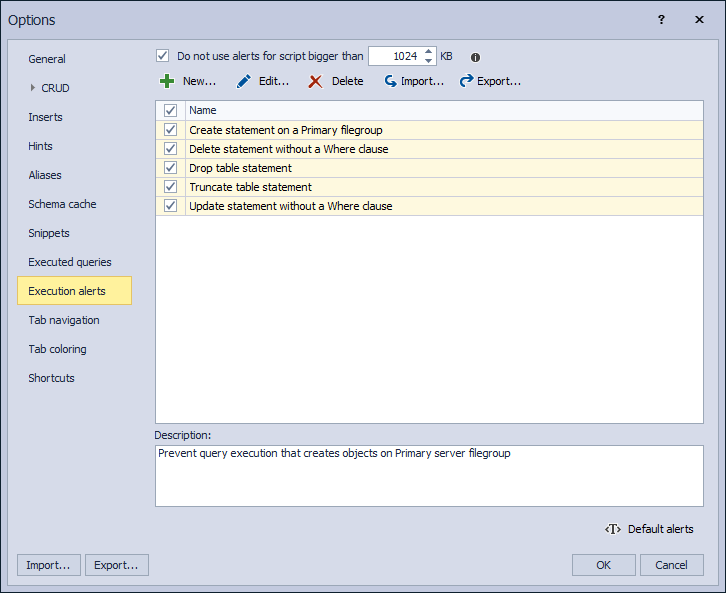Click the Export... label in alerts toolbar

tap(499, 81)
